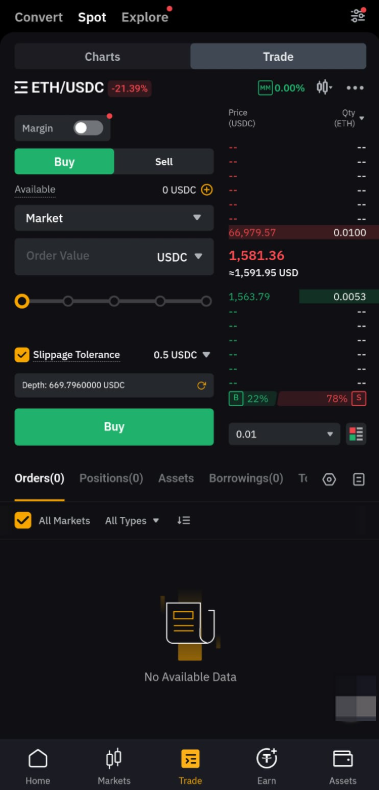The image size is (379, 790).
Task: Refresh the depth value
Action: pos(202,386)
